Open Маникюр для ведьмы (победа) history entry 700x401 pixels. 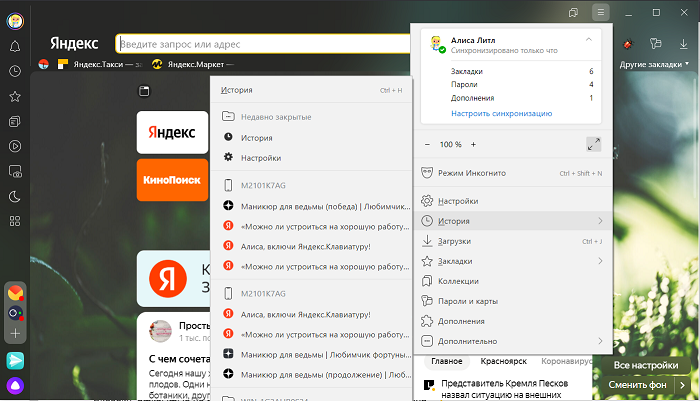coord(311,206)
